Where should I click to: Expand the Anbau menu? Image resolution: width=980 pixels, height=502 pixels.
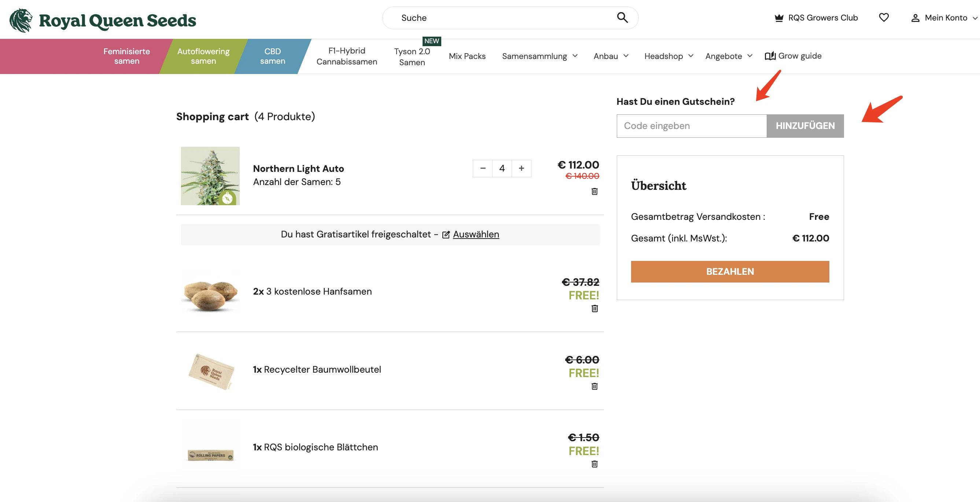pos(626,56)
